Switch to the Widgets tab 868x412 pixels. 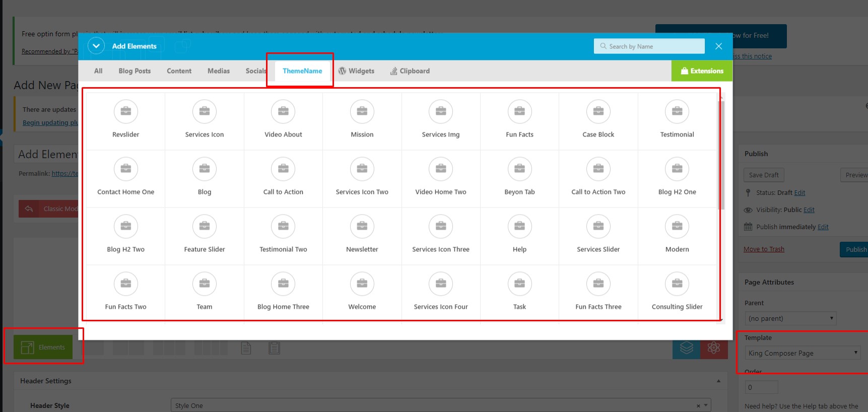(357, 71)
